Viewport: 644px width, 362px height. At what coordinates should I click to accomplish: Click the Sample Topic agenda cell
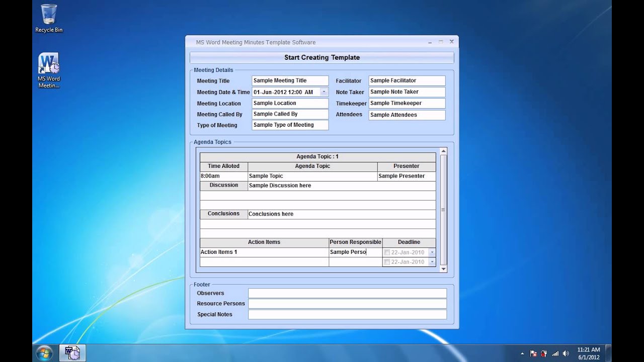click(x=312, y=176)
